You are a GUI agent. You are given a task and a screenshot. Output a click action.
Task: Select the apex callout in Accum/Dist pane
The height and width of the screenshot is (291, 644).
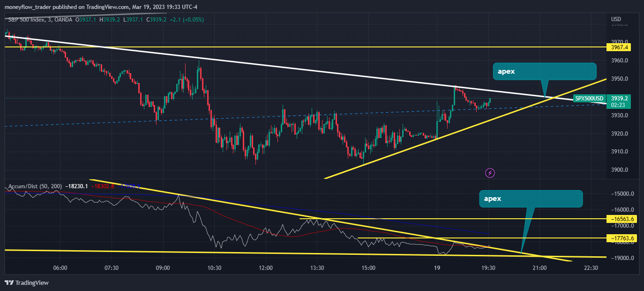point(531,199)
